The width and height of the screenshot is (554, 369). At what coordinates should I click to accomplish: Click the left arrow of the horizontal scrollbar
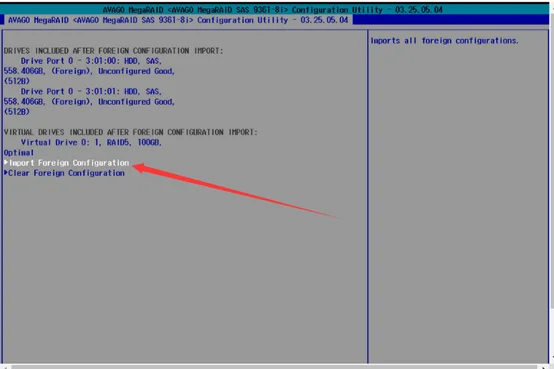tap(5, 367)
